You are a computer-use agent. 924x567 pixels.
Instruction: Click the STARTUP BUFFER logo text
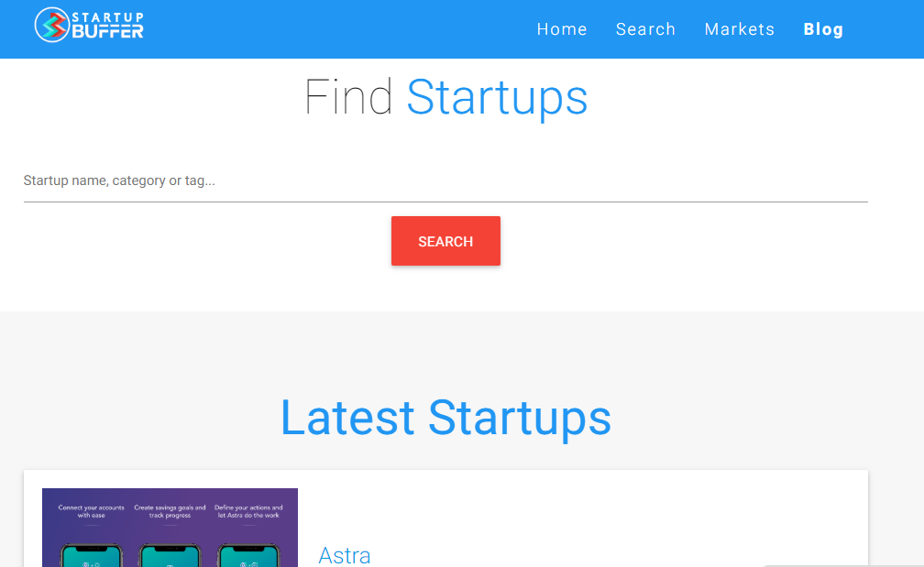(107, 26)
